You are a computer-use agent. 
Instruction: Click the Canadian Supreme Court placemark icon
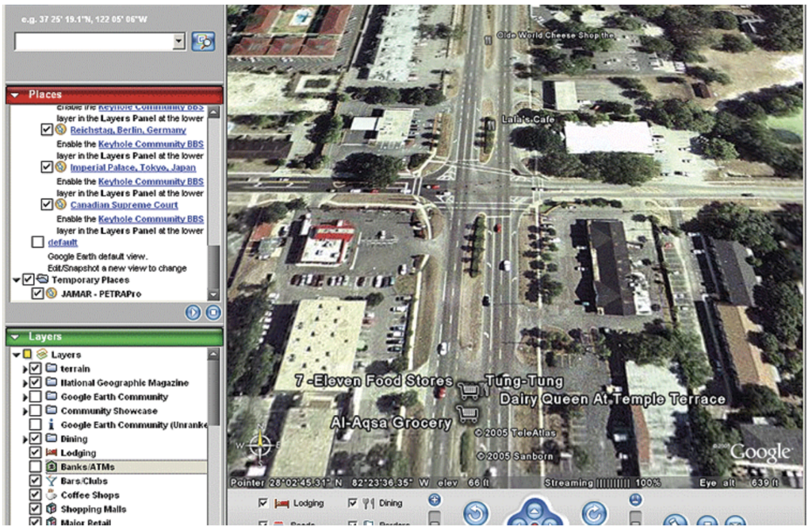click(60, 204)
